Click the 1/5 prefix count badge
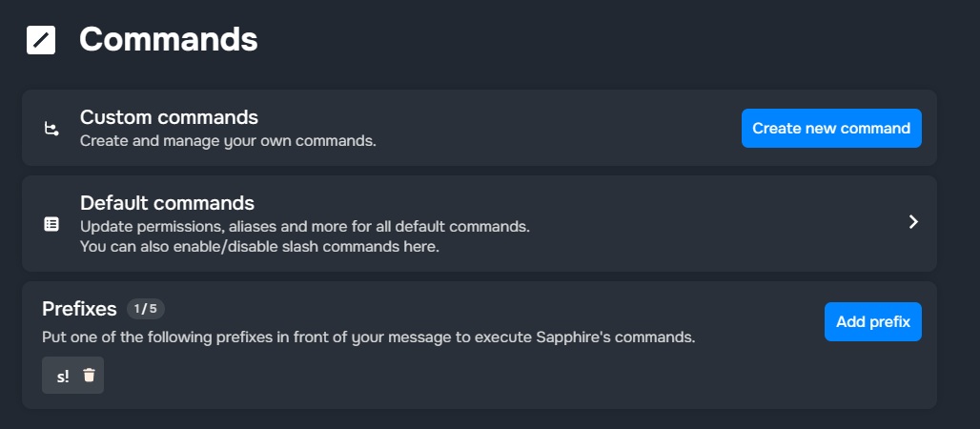The width and height of the screenshot is (980, 429). coord(146,309)
